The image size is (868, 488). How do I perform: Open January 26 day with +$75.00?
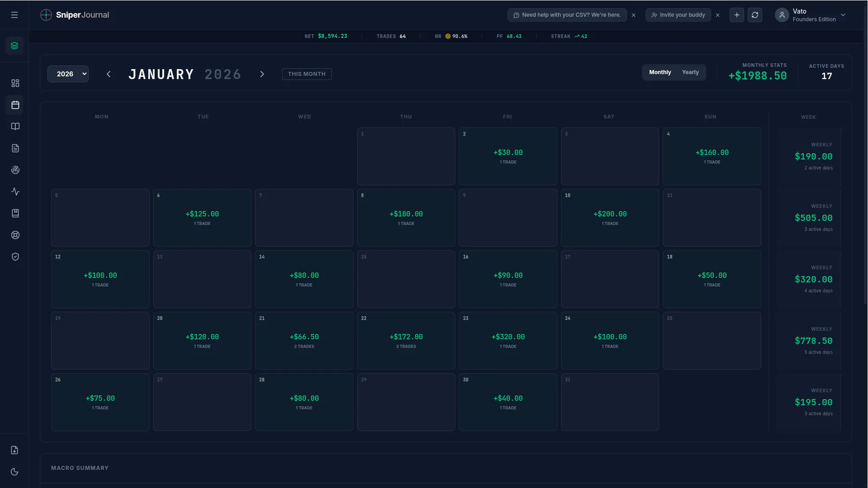coord(100,402)
